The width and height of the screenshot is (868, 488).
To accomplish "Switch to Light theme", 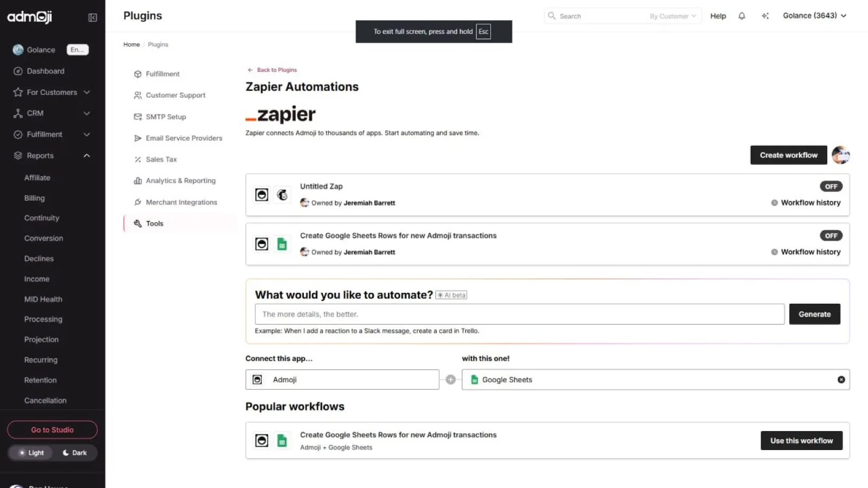I will coord(31,453).
